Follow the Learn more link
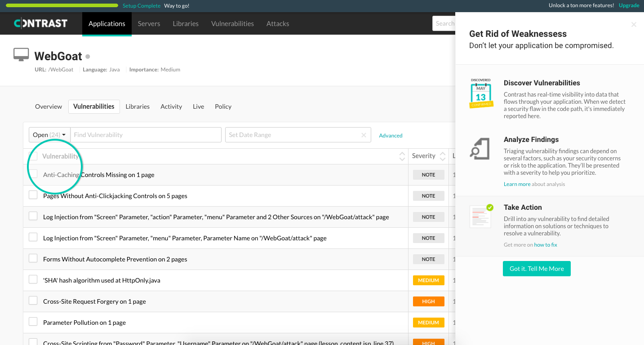The height and width of the screenshot is (345, 644). tap(517, 184)
